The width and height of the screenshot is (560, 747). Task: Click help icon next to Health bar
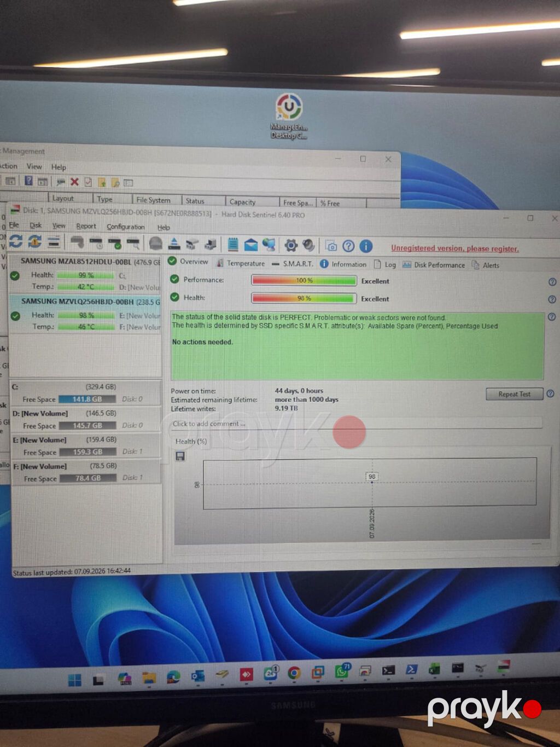tap(552, 299)
